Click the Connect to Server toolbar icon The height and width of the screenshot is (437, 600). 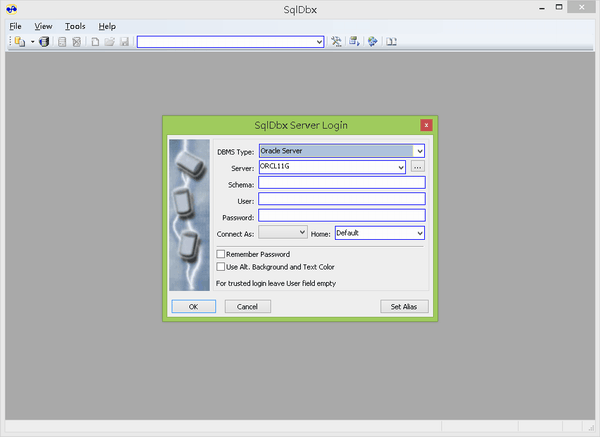tap(19, 42)
